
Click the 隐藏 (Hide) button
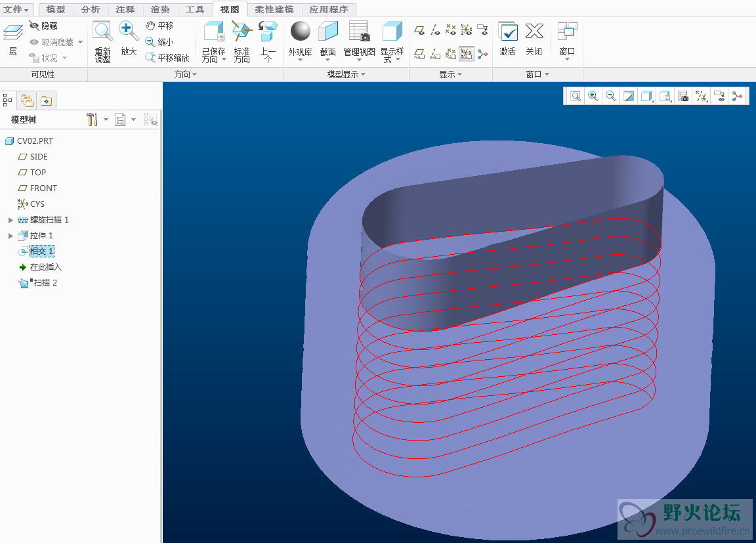coord(43,26)
